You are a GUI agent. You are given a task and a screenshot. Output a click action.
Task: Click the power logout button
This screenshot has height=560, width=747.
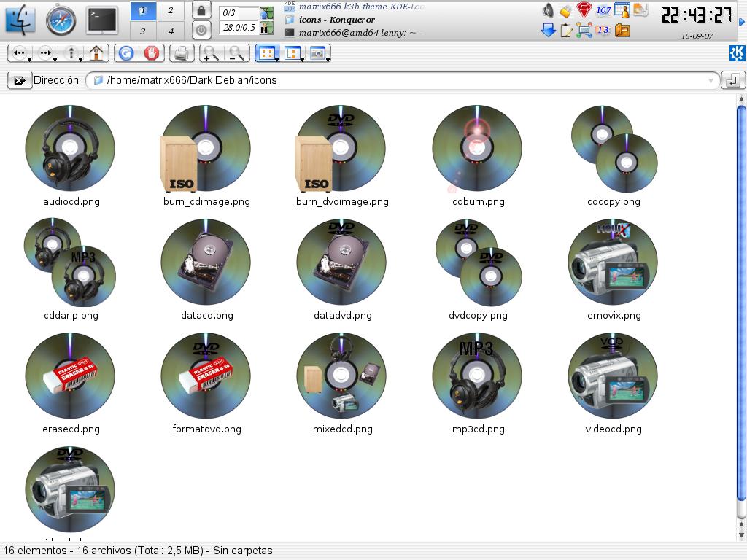[x=201, y=31]
